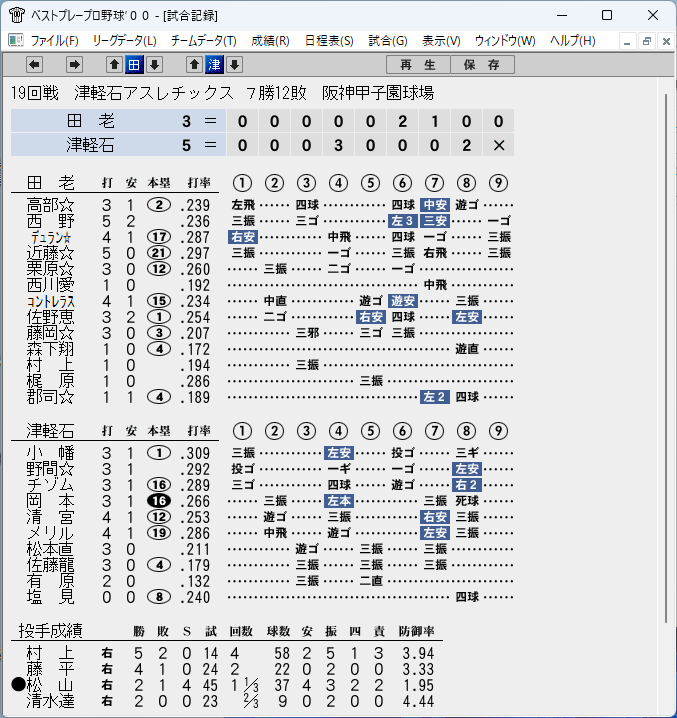The image size is (677, 718).
Task: Click the up arrow beside 田 team icon
Action: [115, 65]
